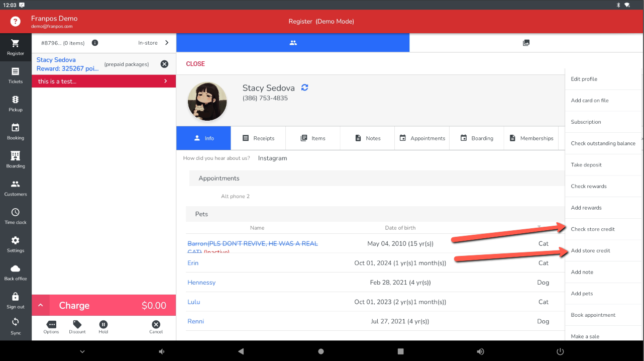The width and height of the screenshot is (644, 361).
Task: Click the Sync icon in the sidebar
Action: click(x=16, y=326)
